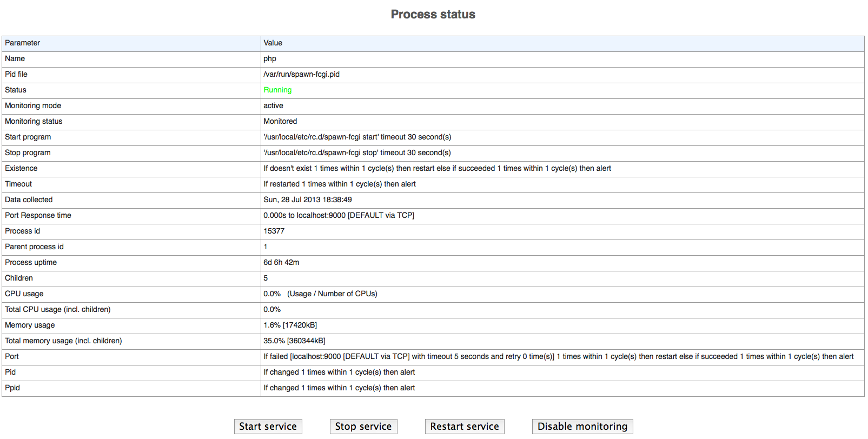Click the Stop program command value
868x439 pixels.
click(x=357, y=153)
